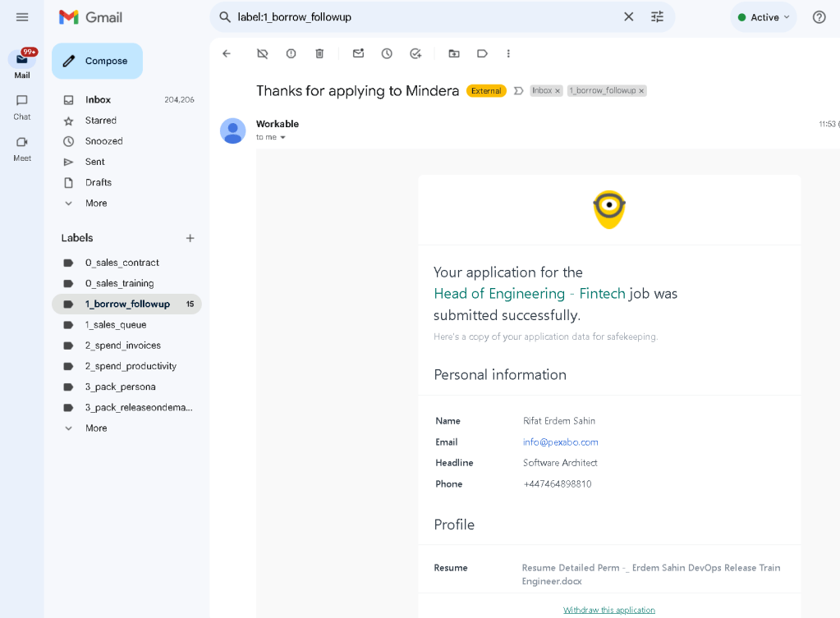Image resolution: width=840 pixels, height=618 pixels.
Task: Open the Sent folder
Action: tap(126, 162)
